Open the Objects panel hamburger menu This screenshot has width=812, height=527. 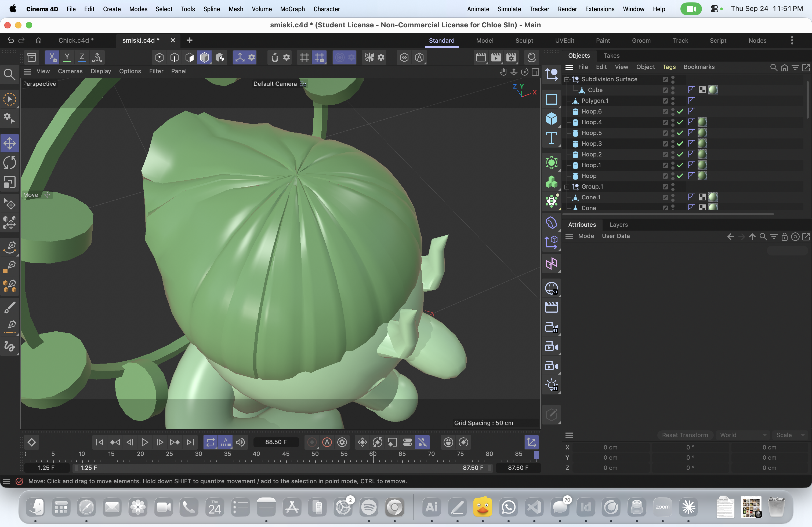[x=569, y=67]
